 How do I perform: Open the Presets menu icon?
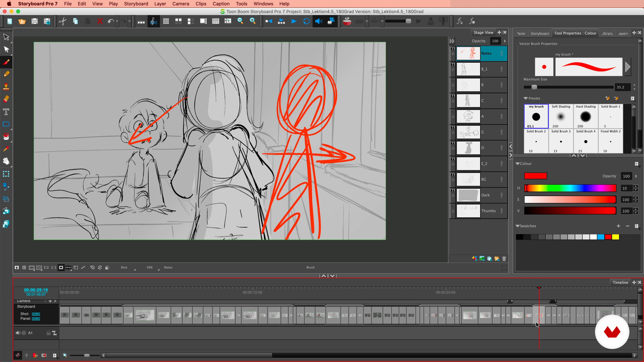[632, 98]
